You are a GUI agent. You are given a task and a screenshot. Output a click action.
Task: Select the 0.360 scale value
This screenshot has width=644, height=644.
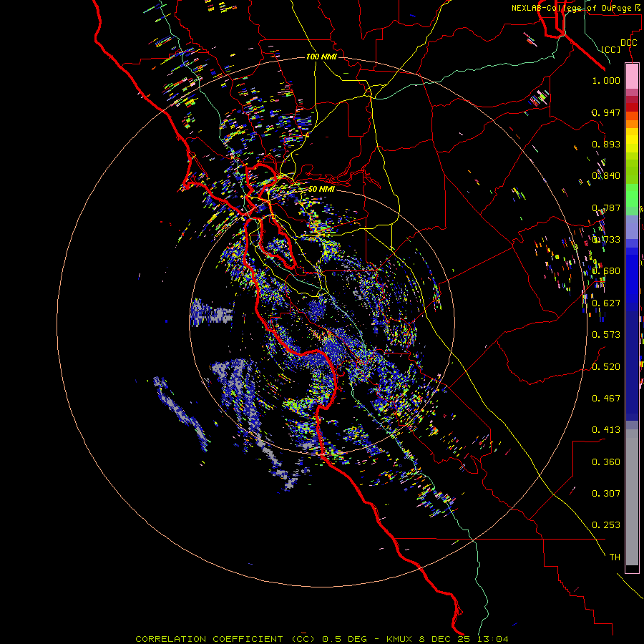point(606,462)
